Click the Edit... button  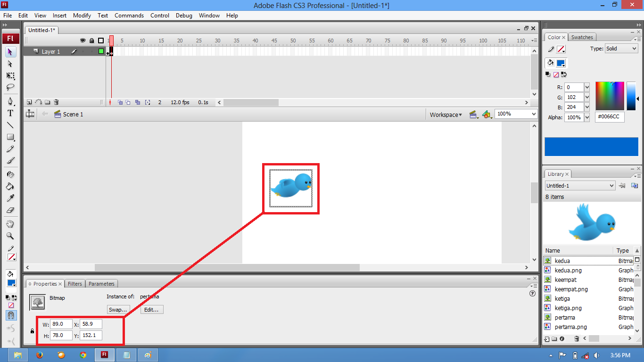152,310
